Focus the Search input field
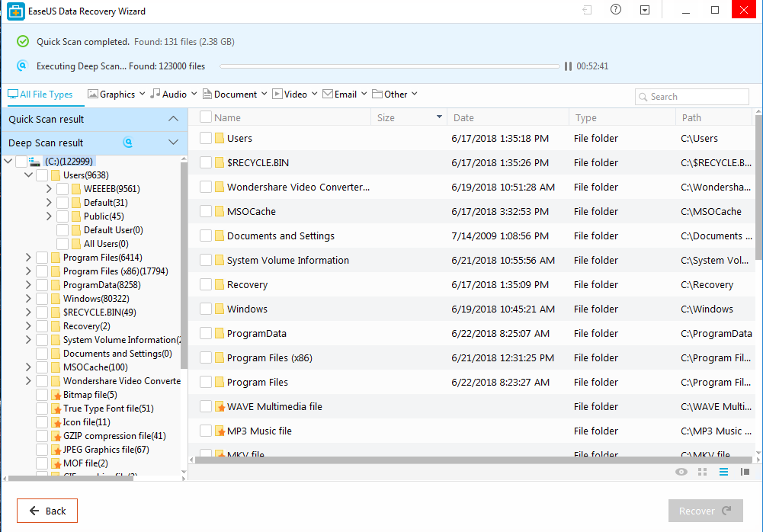 (x=692, y=97)
